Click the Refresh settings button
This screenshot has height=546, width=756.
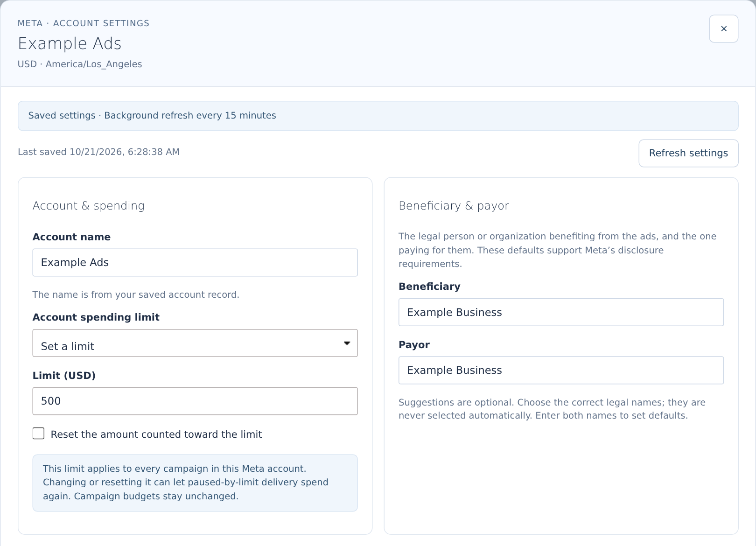click(x=688, y=153)
